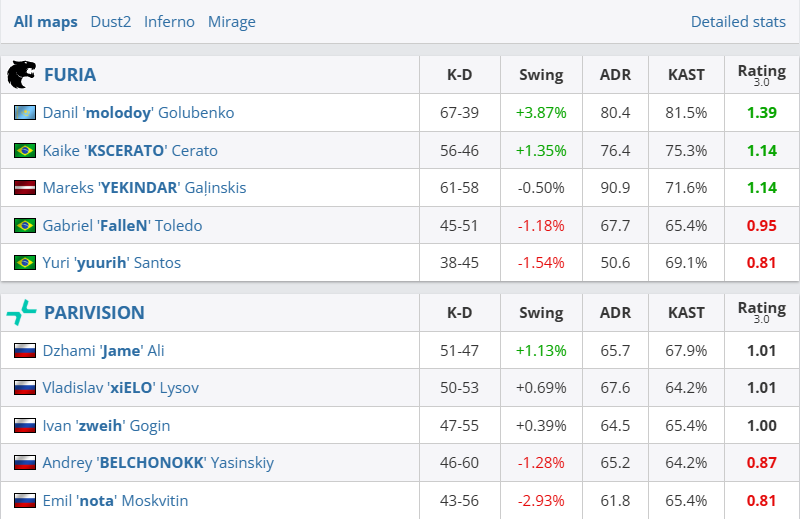Click the FURIA Rating 3.0 column header
This screenshot has width=800, height=519.
pos(761,75)
